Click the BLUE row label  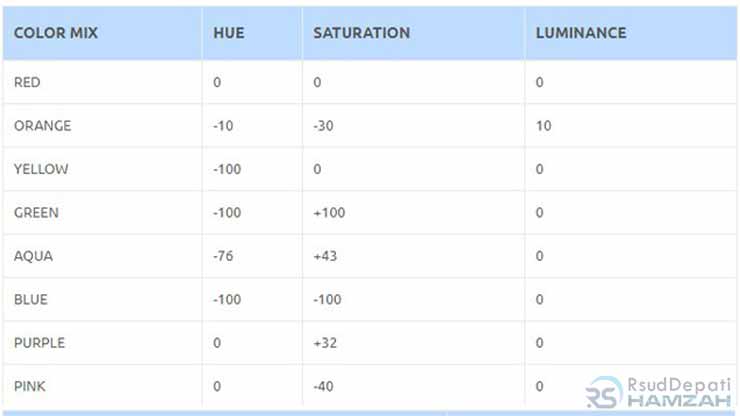[30, 299]
